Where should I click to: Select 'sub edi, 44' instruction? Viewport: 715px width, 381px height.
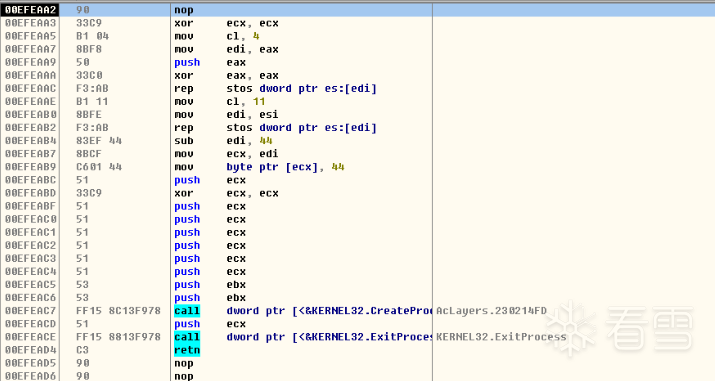point(223,141)
